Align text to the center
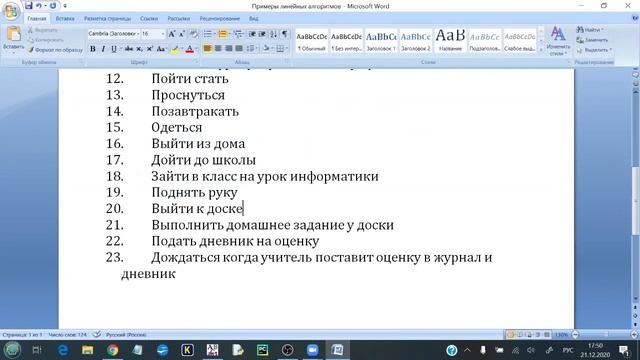Viewport: 640px width, 360px height. coord(218,49)
